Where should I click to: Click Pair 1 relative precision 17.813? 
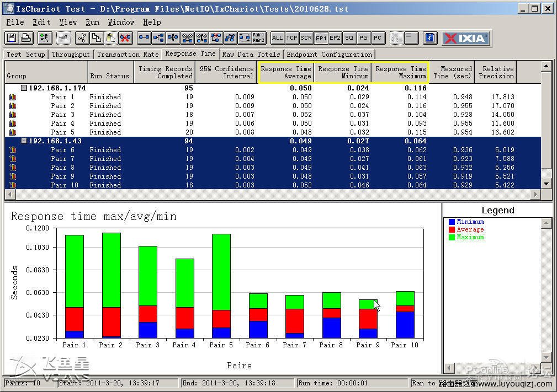(503, 97)
